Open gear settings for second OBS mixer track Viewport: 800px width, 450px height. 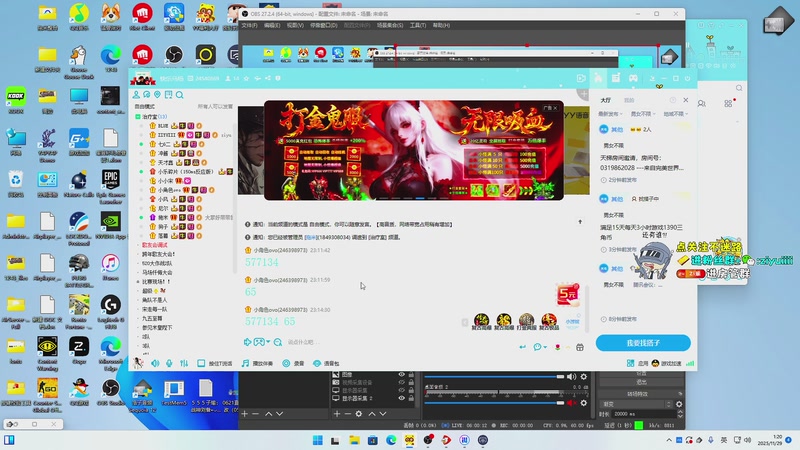coord(584,403)
